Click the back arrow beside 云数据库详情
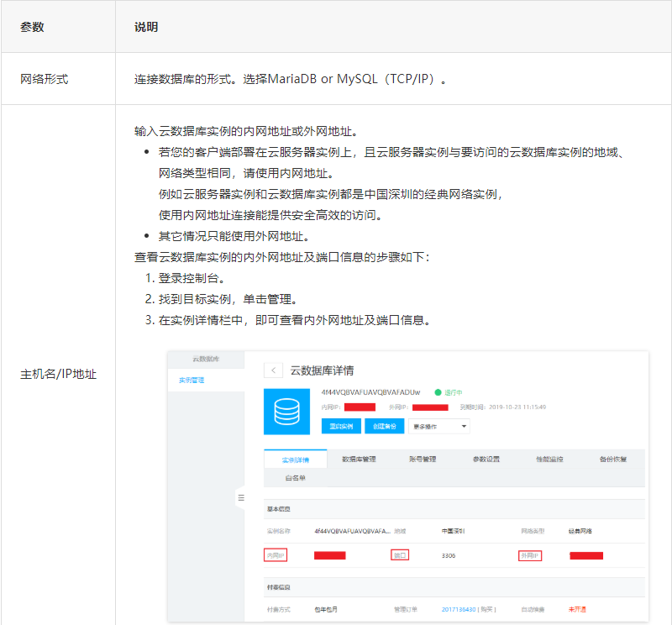Image resolution: width=672 pixels, height=625 pixels. [273, 370]
